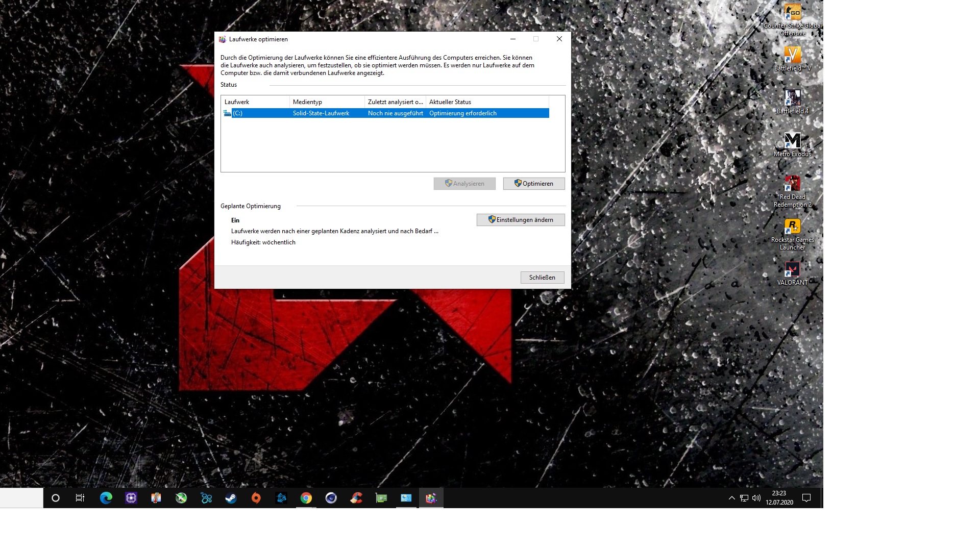
Task: Show hidden system tray icons
Action: 731,498
